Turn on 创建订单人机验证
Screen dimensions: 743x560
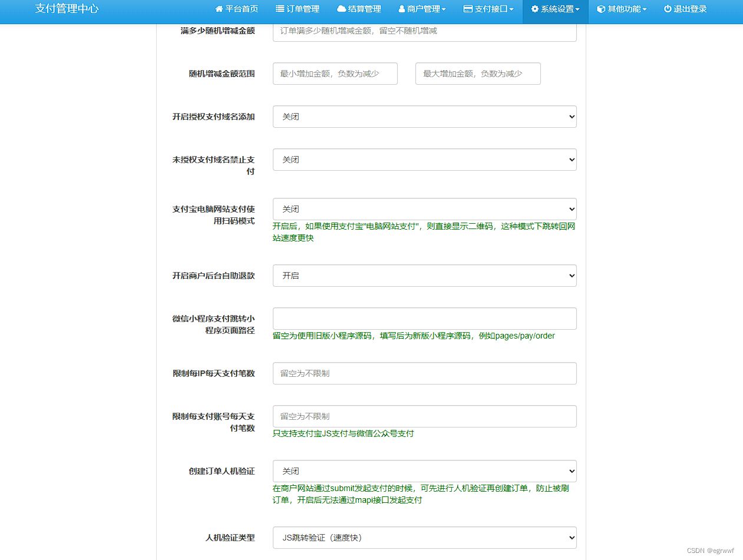(x=423, y=470)
